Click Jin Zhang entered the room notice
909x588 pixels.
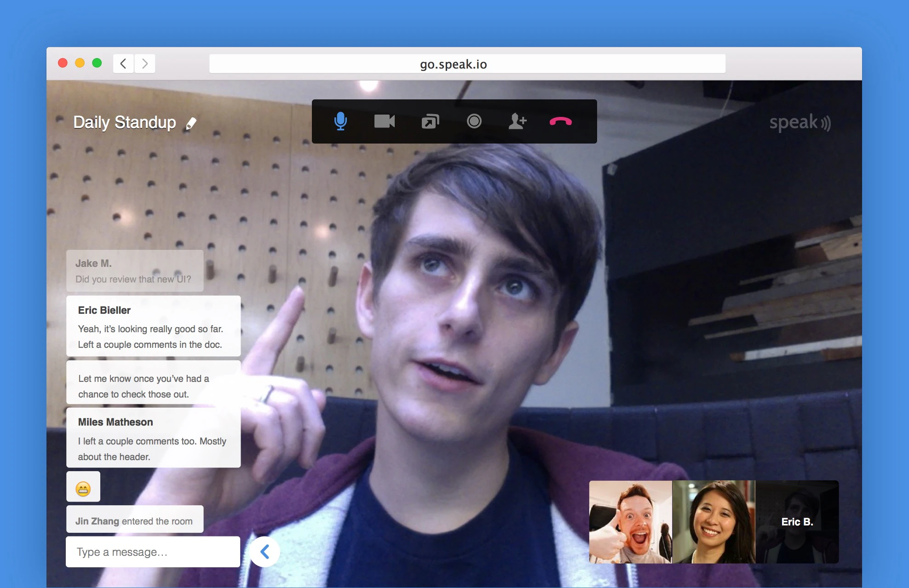pyautogui.click(x=134, y=521)
